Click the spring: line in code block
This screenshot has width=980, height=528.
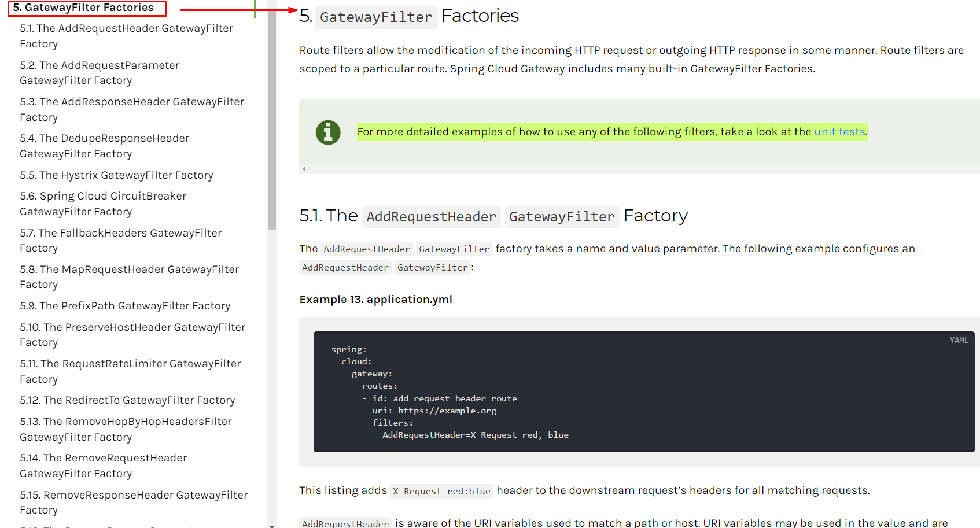[349, 349]
